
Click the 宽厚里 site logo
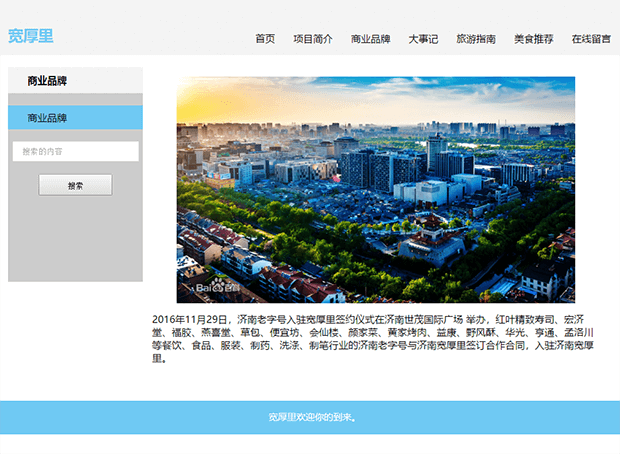coord(31,37)
